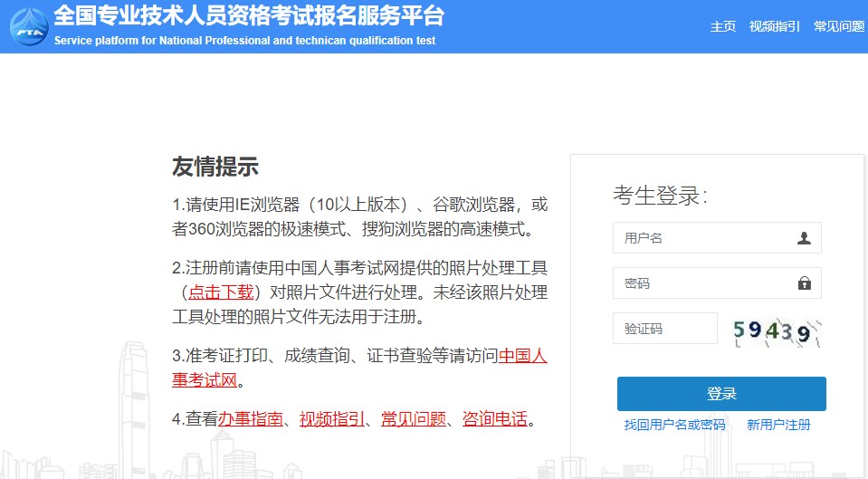The height and width of the screenshot is (479, 868).
Task: Click the 验证码 input box
Action: 664,329
